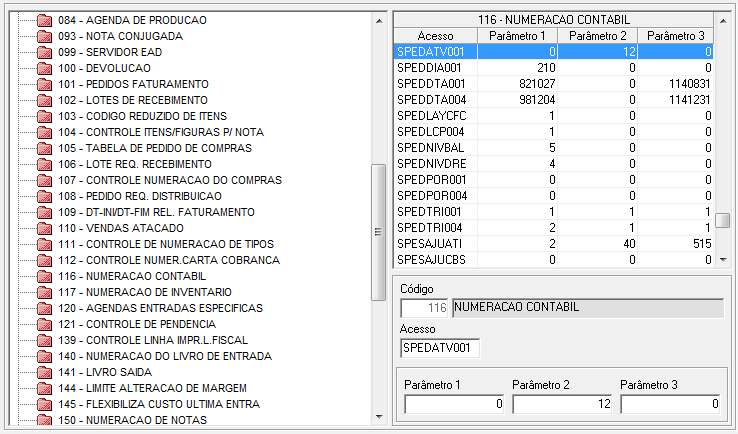Open tree item 150 - NUMERACAO DE NOTAS
Screen dimensions: 738x434
point(132,420)
